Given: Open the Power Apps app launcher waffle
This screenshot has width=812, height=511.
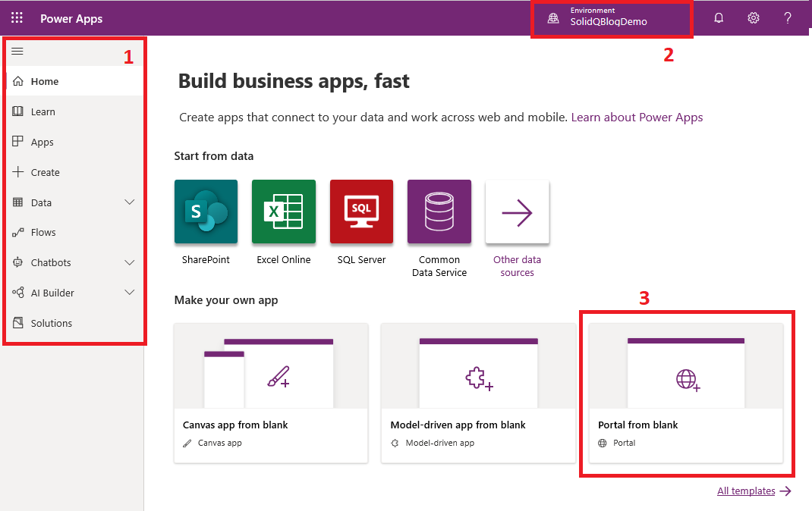Looking at the screenshot, I should 16,17.
